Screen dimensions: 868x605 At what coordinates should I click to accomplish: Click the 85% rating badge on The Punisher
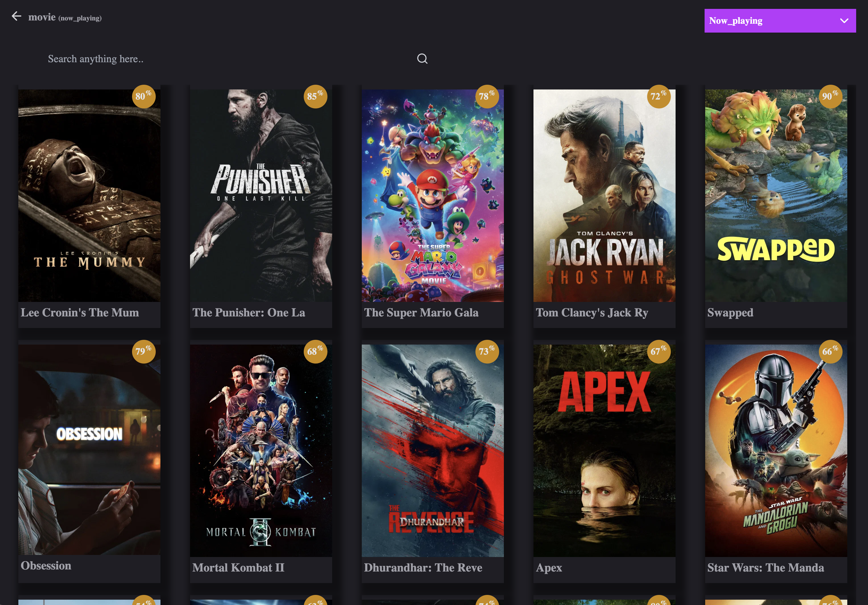click(315, 97)
